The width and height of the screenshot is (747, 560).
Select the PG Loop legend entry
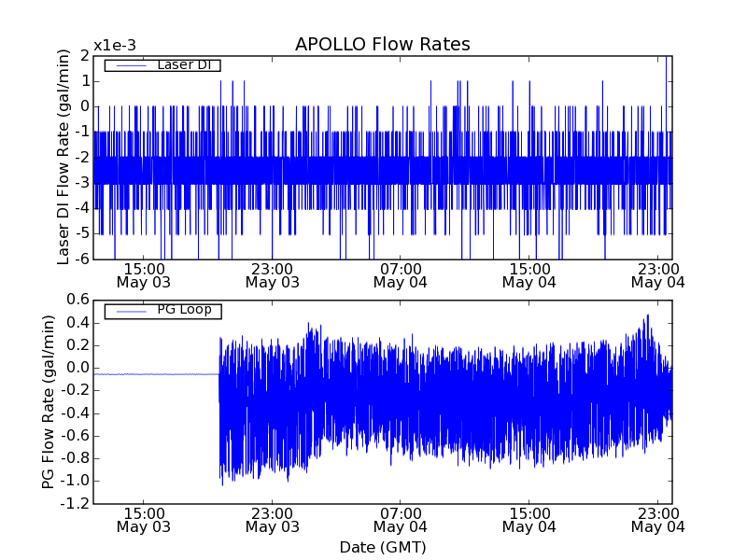click(183, 310)
